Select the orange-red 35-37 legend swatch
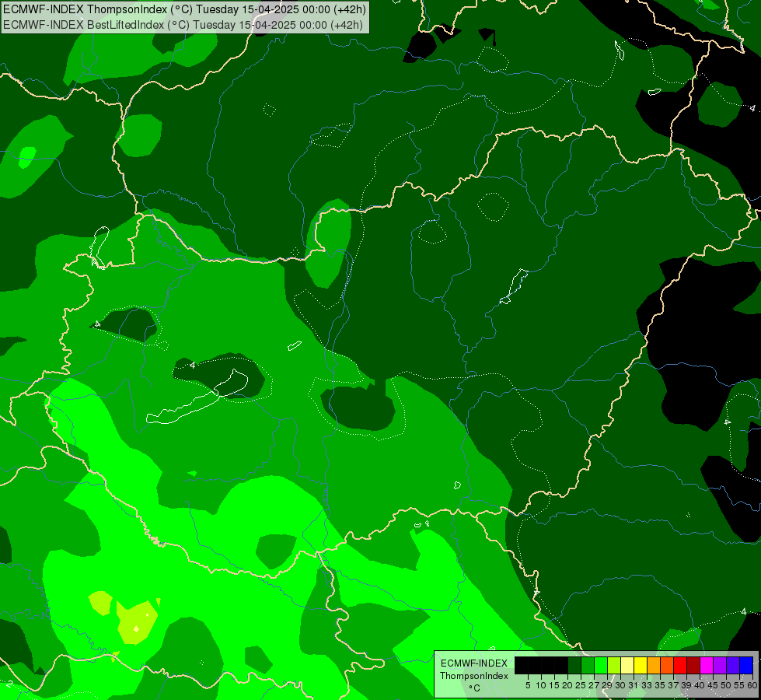761x700 pixels. [667, 665]
